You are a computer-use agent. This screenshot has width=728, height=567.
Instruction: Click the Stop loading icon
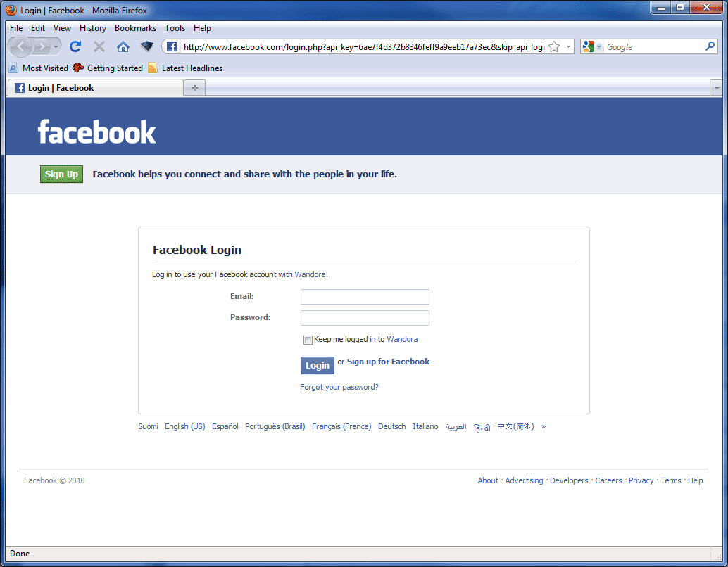pyautogui.click(x=99, y=46)
